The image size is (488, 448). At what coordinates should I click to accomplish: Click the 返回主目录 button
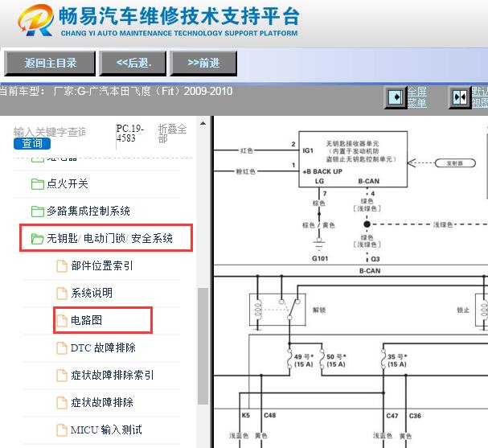[x=50, y=64]
